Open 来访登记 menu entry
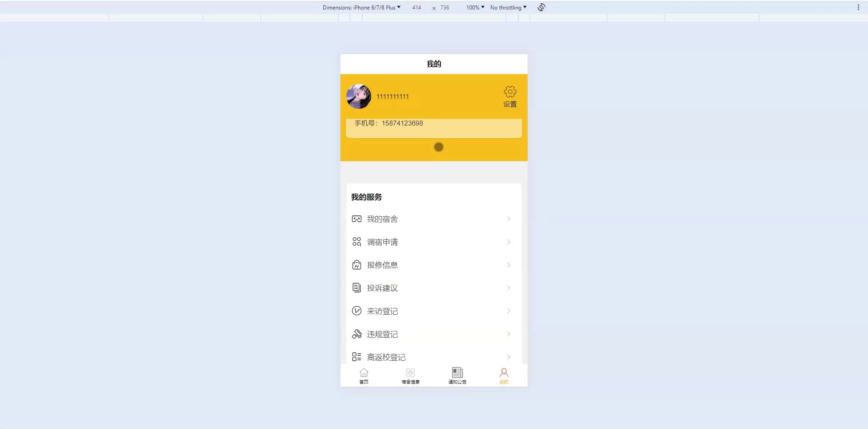 (434, 311)
